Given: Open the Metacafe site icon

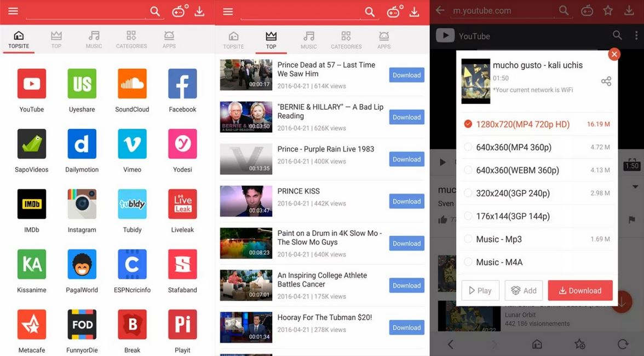Looking at the screenshot, I should click(x=32, y=324).
